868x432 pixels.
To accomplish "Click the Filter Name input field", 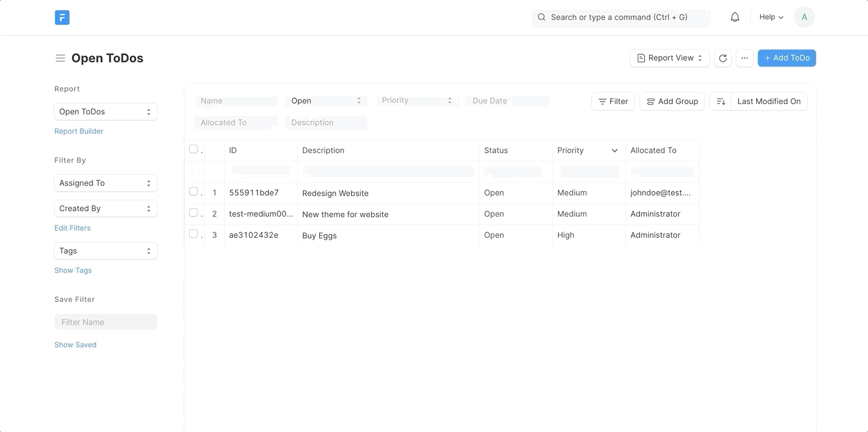I will (105, 321).
